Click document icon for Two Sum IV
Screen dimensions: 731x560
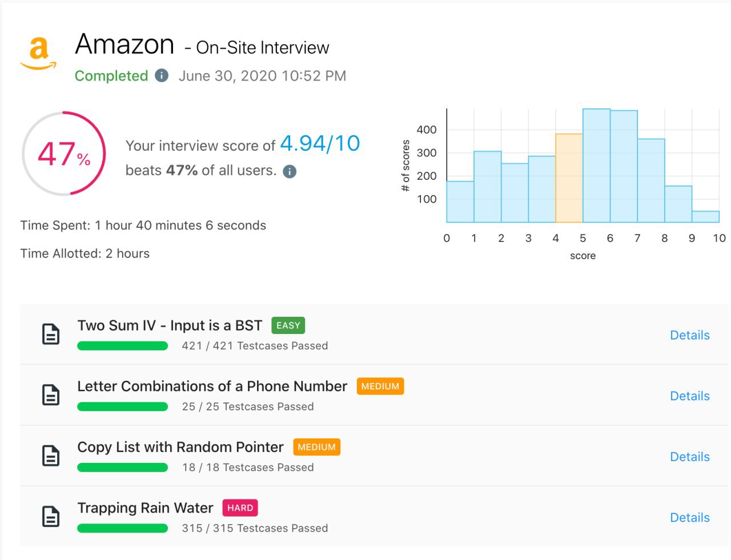pos(51,335)
